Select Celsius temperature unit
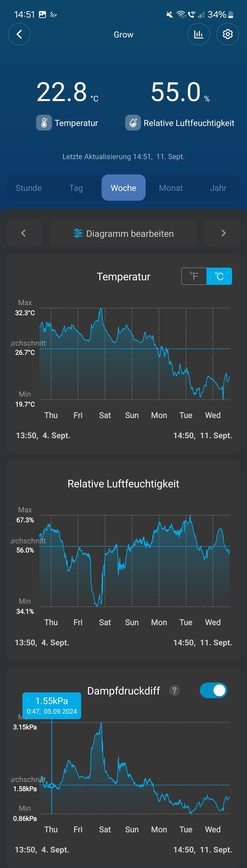This screenshot has width=247, height=868. tap(219, 276)
